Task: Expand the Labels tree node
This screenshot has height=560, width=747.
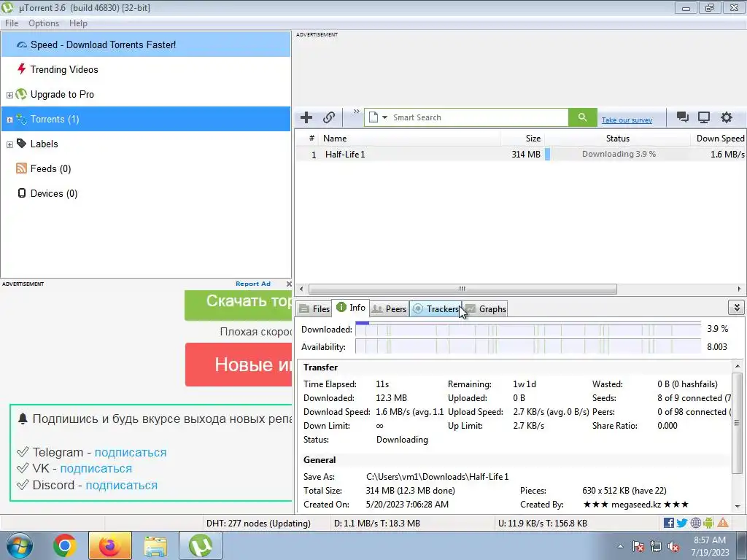Action: [9, 144]
